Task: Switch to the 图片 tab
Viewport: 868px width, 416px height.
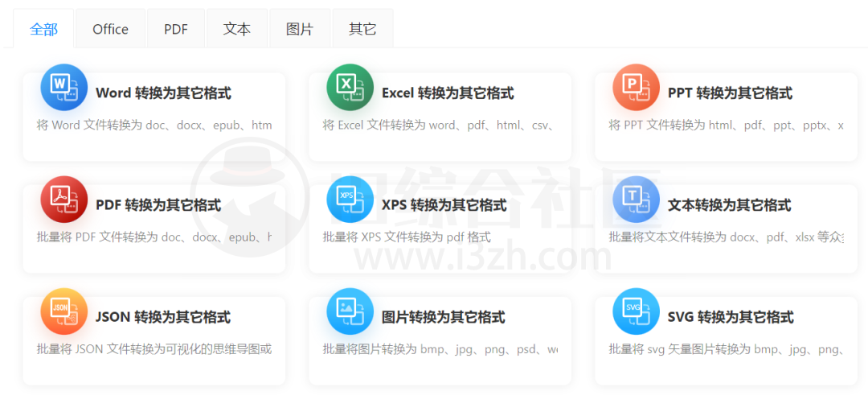Action: point(300,29)
